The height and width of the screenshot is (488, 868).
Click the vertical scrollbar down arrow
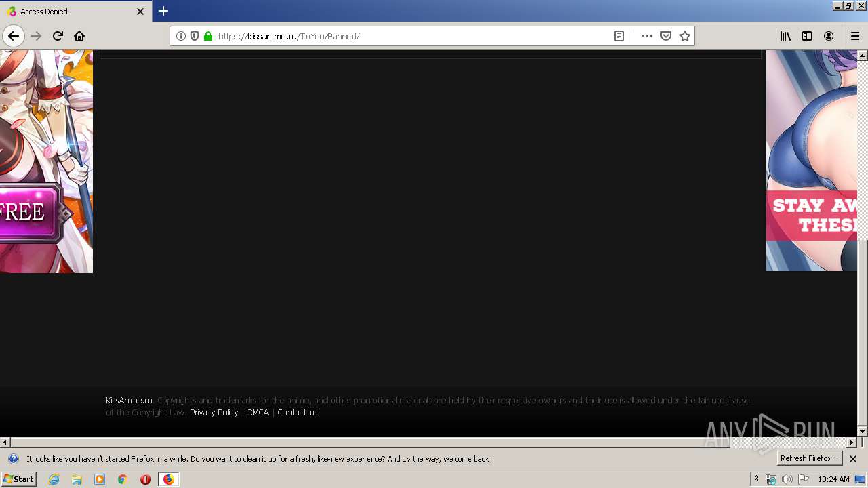(862, 431)
